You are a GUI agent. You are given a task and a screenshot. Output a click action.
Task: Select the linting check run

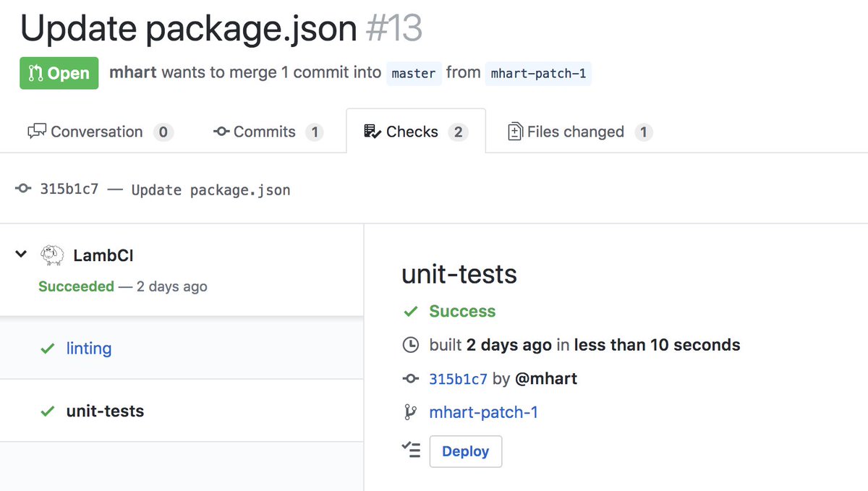[x=89, y=349]
